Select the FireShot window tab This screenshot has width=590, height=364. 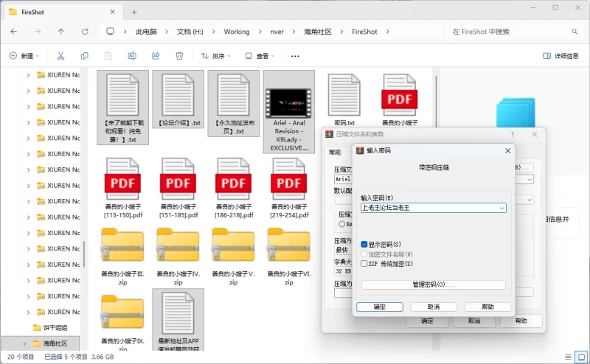point(59,12)
